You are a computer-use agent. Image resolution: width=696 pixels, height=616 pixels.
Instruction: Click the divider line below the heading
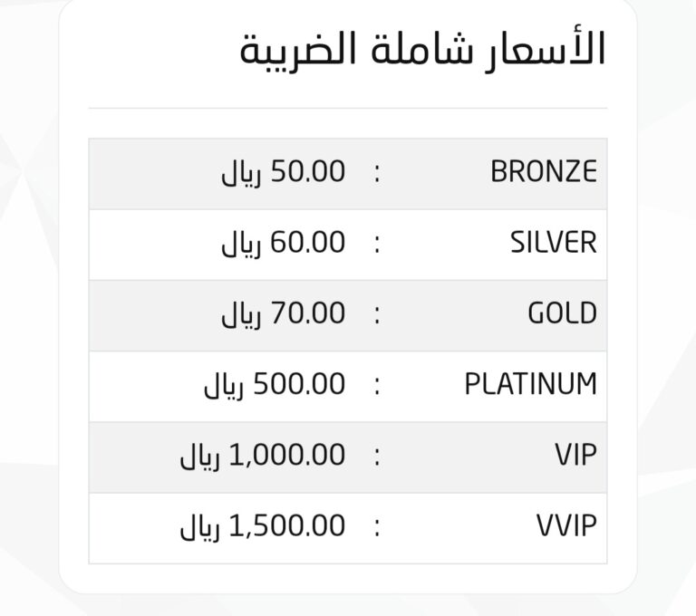coord(348,108)
